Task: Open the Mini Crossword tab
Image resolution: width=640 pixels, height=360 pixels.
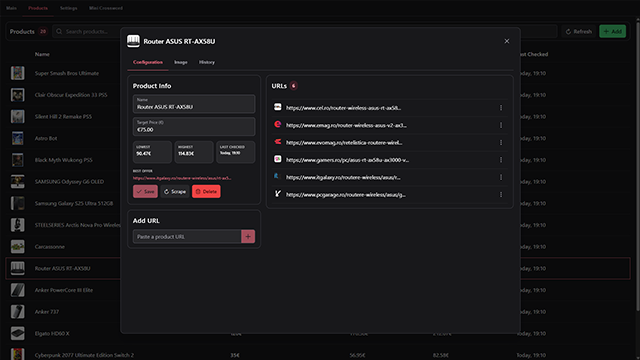Action: 106,8
